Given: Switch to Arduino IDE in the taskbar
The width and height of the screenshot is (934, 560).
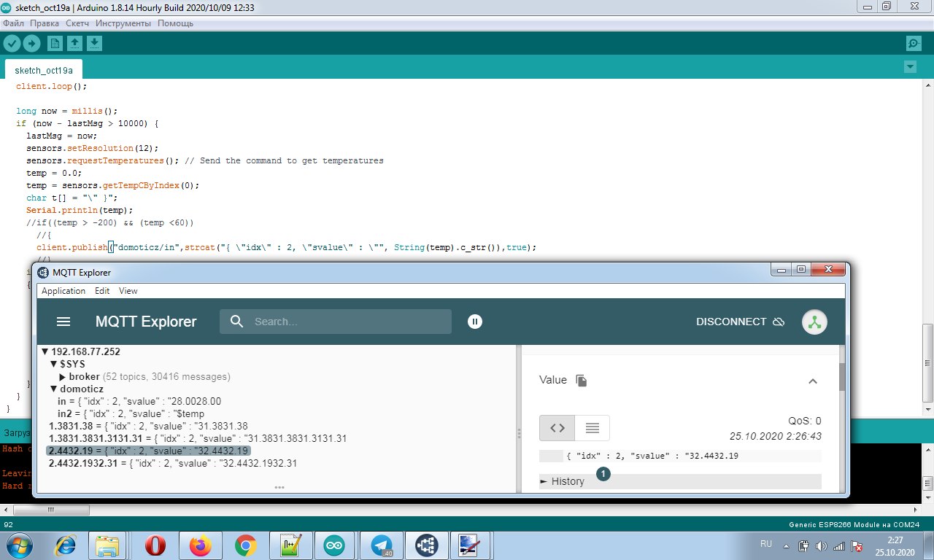Looking at the screenshot, I should (335, 545).
